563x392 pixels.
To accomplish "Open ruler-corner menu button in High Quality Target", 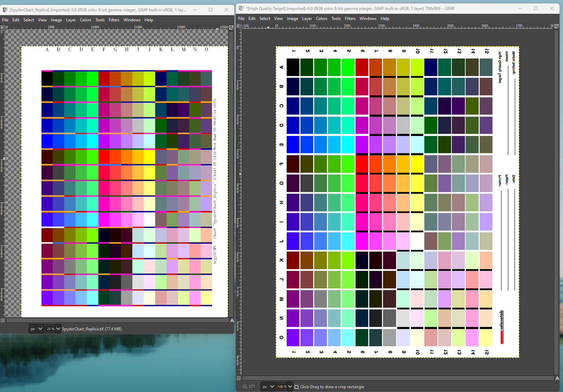I will [239, 27].
